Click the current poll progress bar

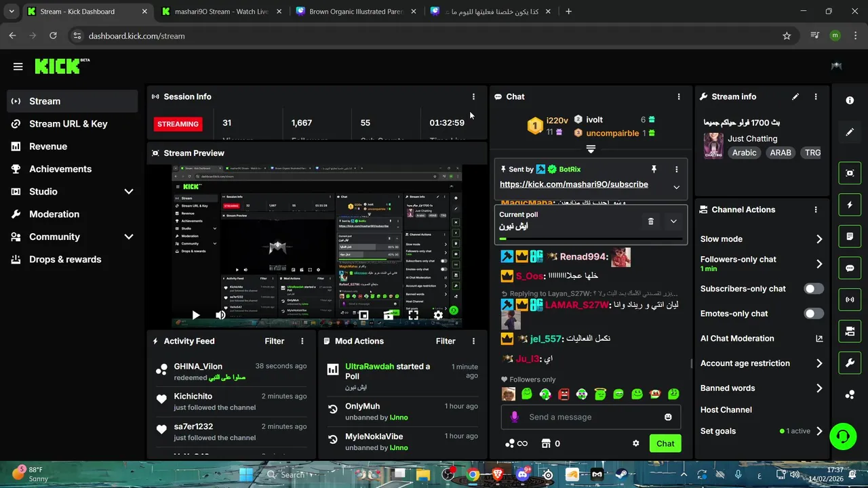tap(591, 239)
